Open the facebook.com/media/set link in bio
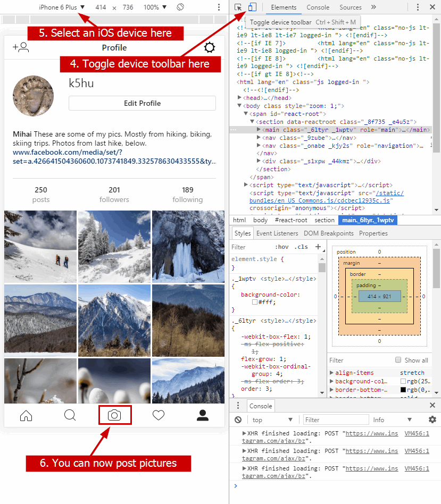Viewport: 441px width, 504px height. point(114,156)
